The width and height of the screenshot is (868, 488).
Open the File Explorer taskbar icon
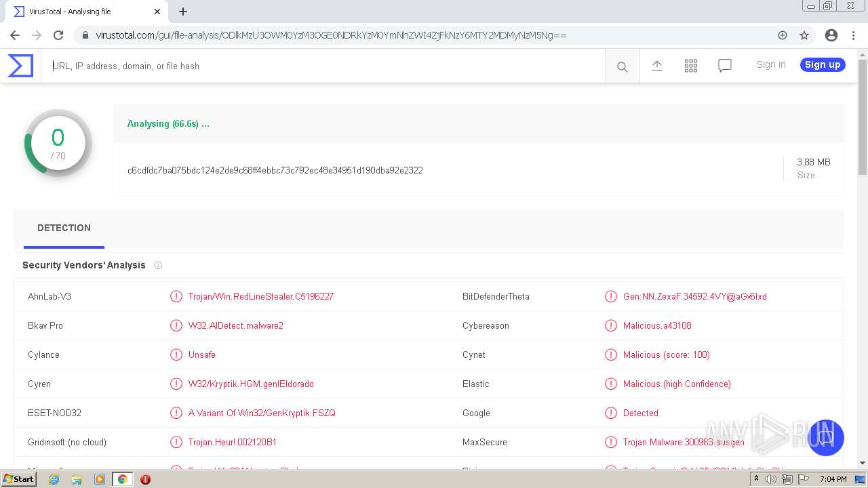(x=77, y=479)
